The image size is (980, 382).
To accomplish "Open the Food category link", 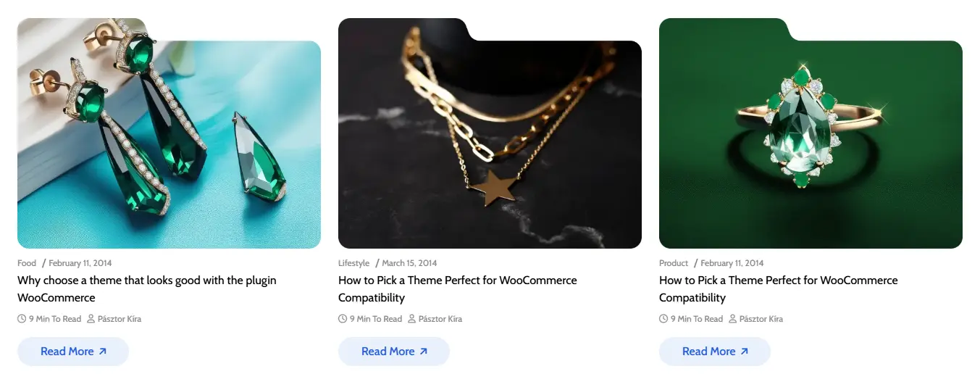I will click(x=27, y=263).
